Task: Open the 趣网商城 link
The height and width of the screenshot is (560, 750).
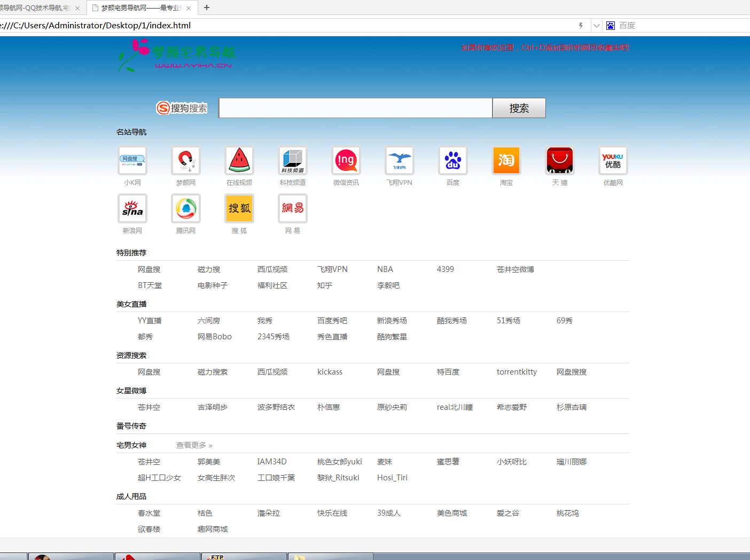Action: point(213,529)
